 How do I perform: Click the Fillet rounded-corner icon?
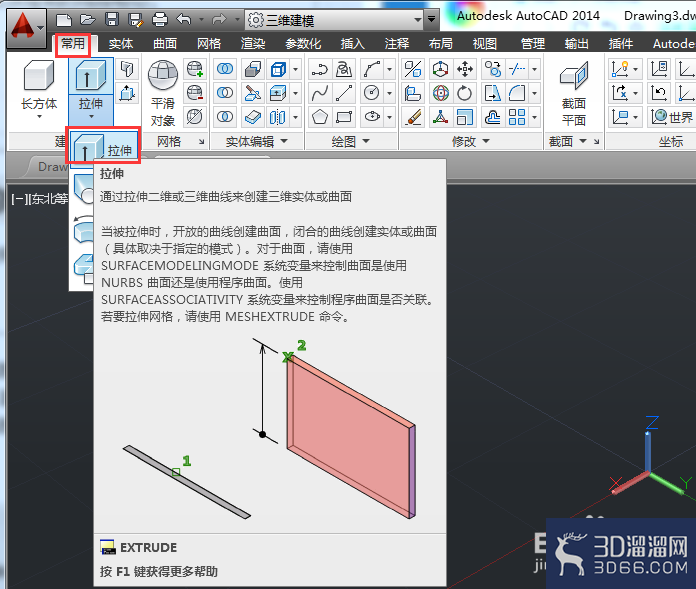[517, 93]
